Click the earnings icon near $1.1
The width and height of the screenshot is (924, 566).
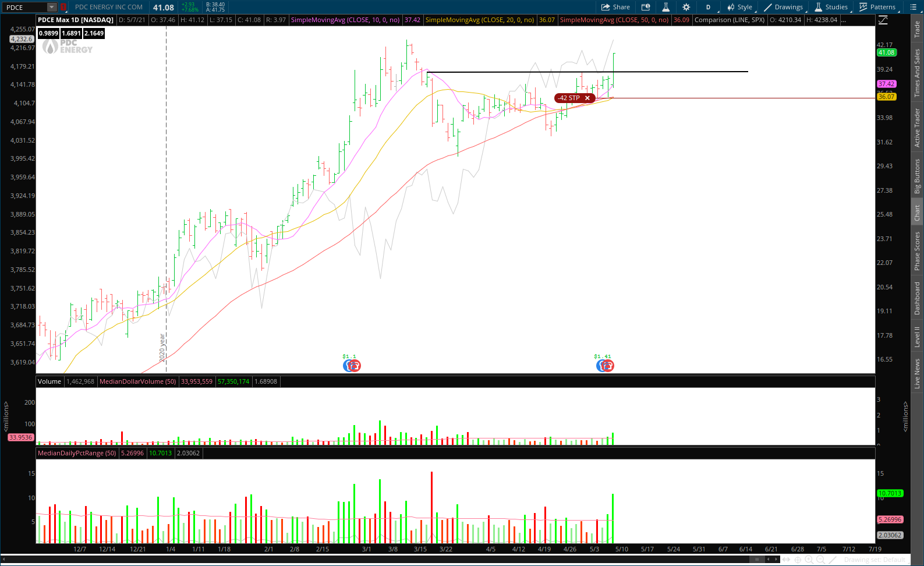[x=352, y=365]
